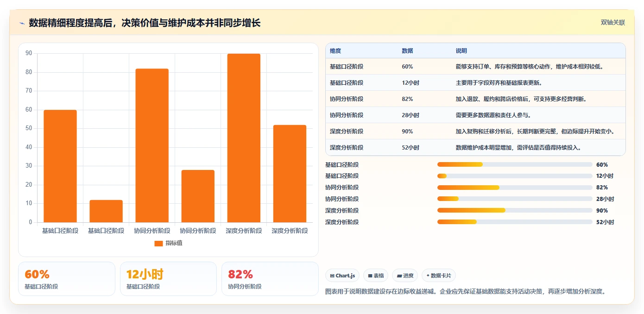
Task: Click the progress bar labeled 52小时
Action: tap(515, 222)
